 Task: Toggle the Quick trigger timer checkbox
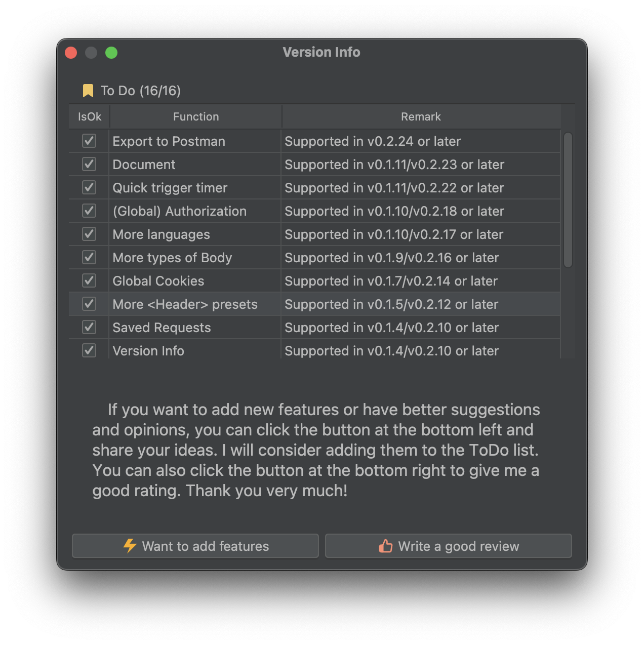[x=89, y=187]
